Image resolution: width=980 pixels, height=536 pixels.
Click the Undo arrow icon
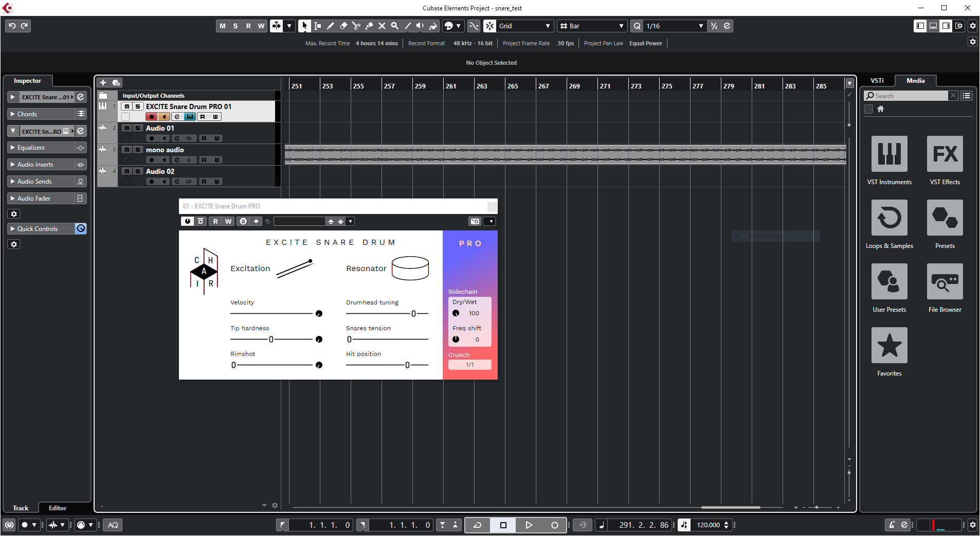coord(12,26)
